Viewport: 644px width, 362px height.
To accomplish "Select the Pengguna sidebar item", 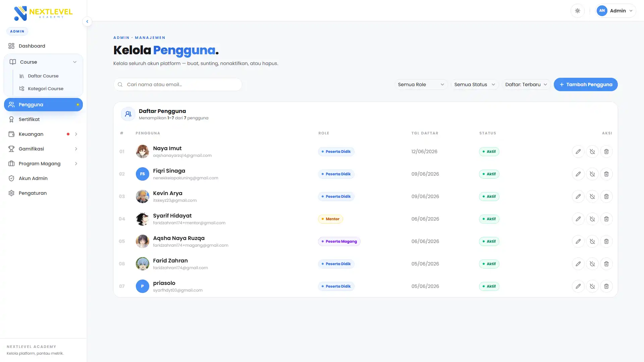I will [43, 105].
